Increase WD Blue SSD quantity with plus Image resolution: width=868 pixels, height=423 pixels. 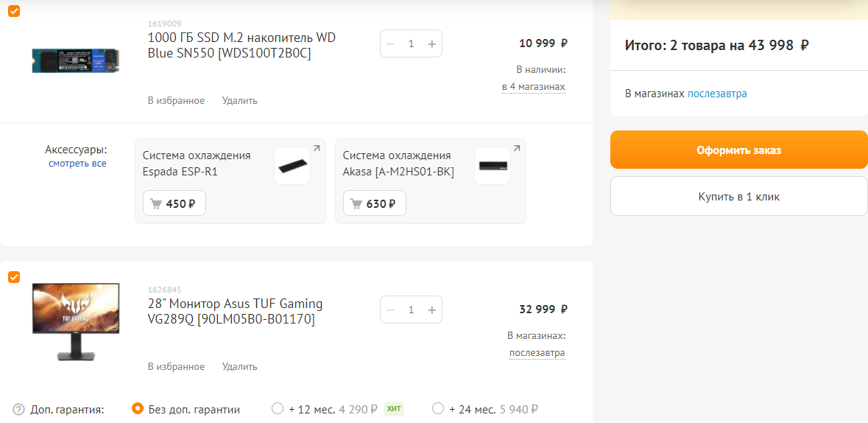coord(431,43)
